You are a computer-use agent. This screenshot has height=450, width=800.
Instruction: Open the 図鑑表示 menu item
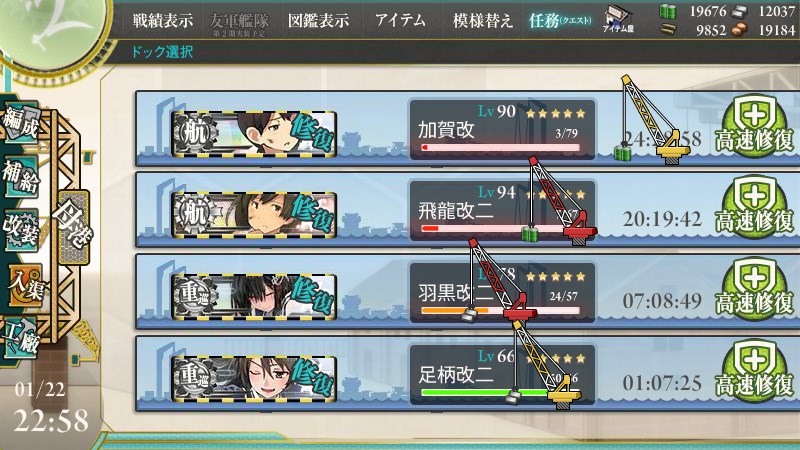(x=318, y=20)
